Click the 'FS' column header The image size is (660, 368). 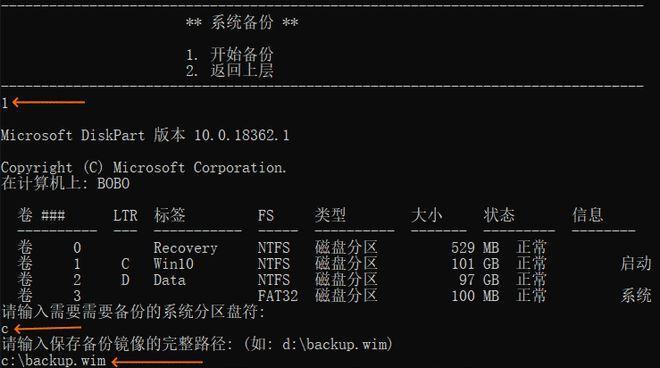click(266, 216)
